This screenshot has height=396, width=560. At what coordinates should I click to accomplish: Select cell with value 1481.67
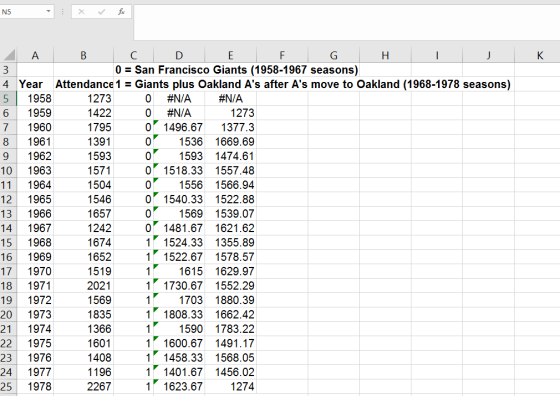(179, 228)
